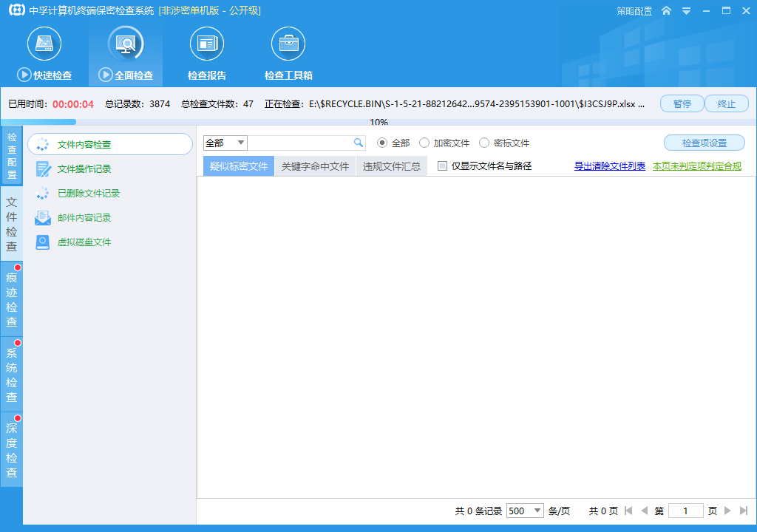
Task: Click the magnifier search icon
Action: [x=359, y=143]
